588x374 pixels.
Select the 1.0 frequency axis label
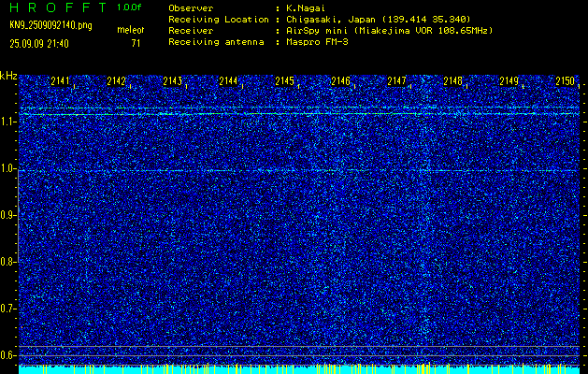point(7,168)
